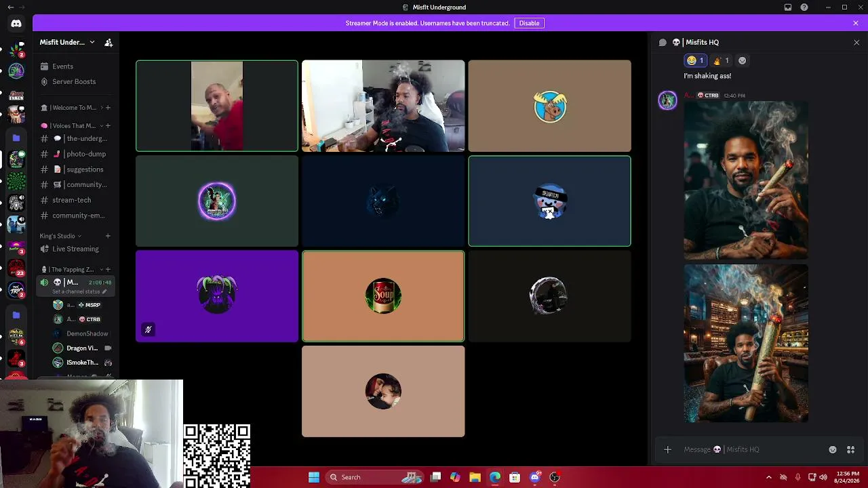Toggle the laughing emoji reaction
The image size is (868, 488).
point(696,60)
